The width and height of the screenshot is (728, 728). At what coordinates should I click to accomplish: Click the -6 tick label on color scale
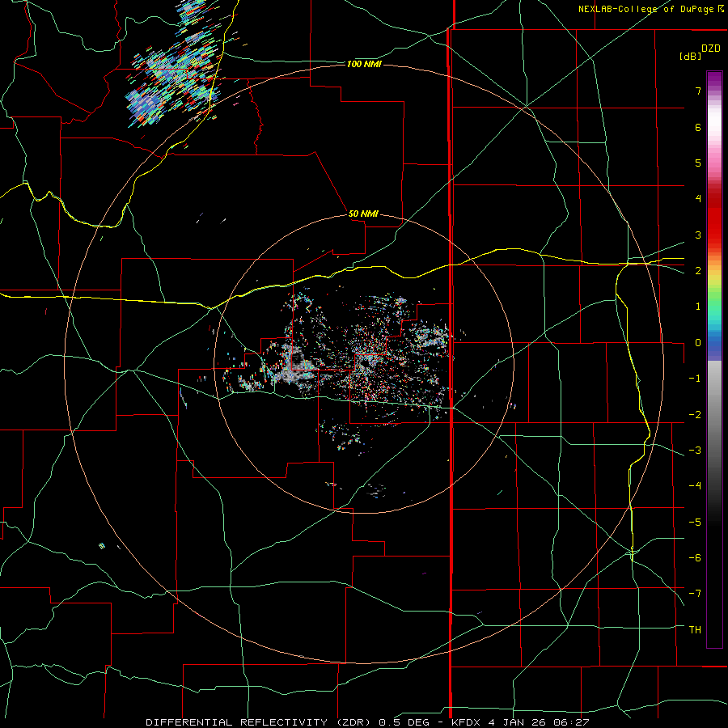[x=695, y=557]
